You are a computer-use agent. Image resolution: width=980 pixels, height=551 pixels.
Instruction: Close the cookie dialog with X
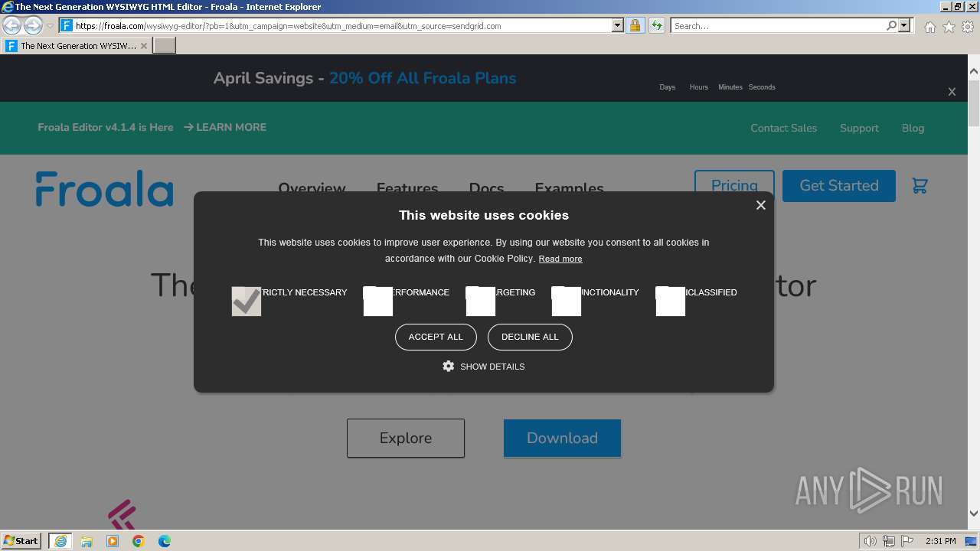point(760,205)
